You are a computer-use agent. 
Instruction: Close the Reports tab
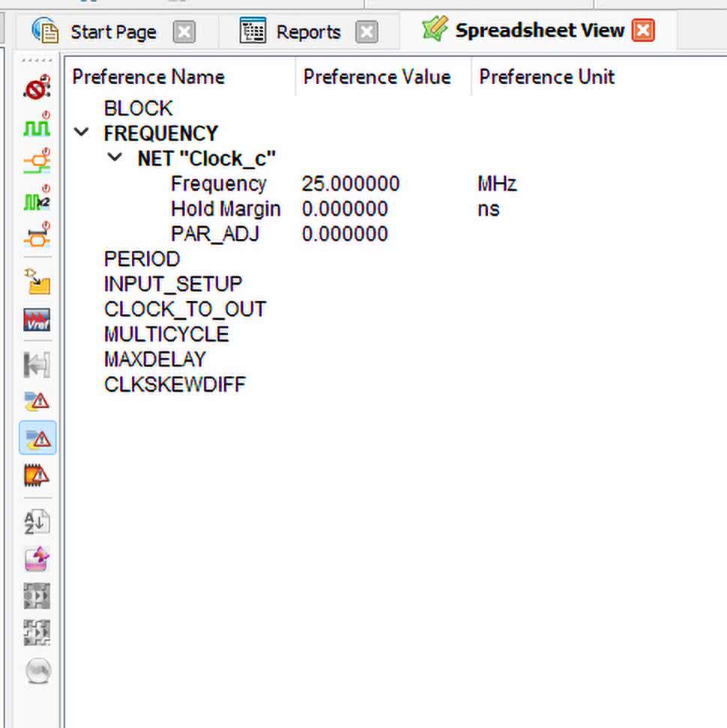click(366, 32)
